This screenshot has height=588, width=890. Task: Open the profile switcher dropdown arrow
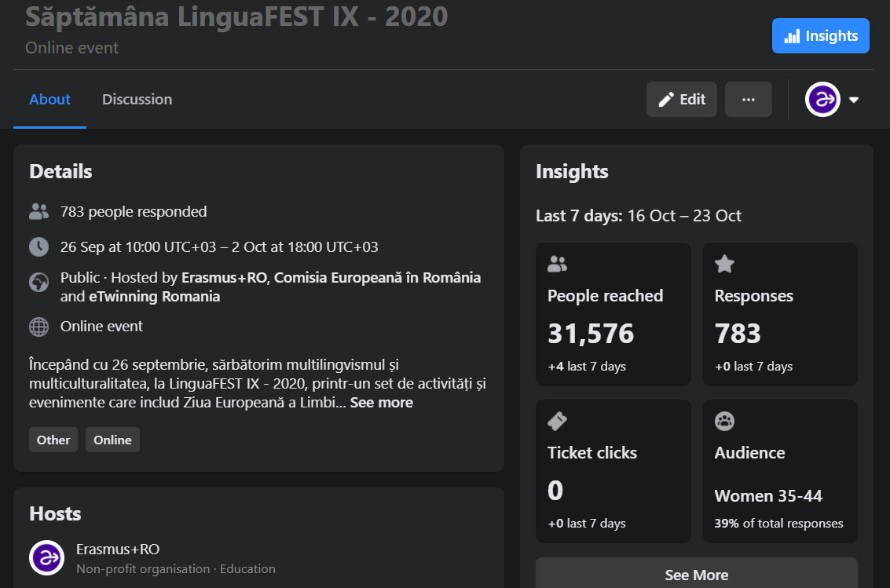click(x=854, y=100)
